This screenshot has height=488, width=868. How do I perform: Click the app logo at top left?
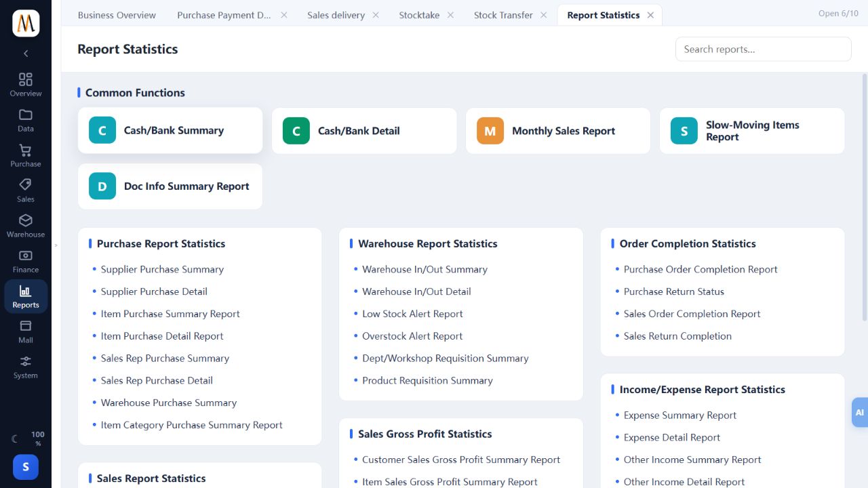tap(26, 23)
